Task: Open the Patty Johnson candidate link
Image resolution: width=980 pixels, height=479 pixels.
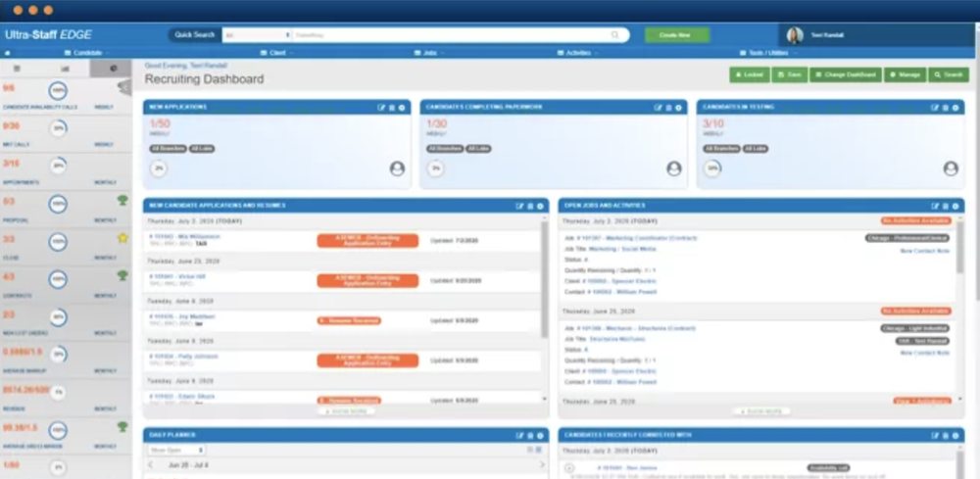Action: [x=184, y=357]
